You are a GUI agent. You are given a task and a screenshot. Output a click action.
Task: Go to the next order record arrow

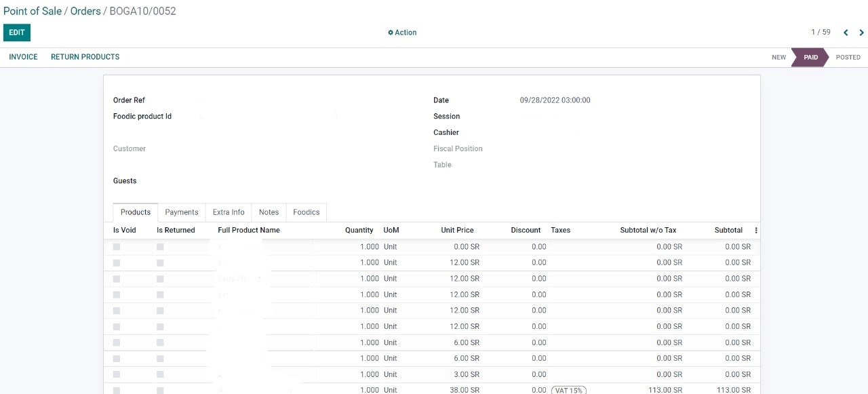click(x=862, y=33)
